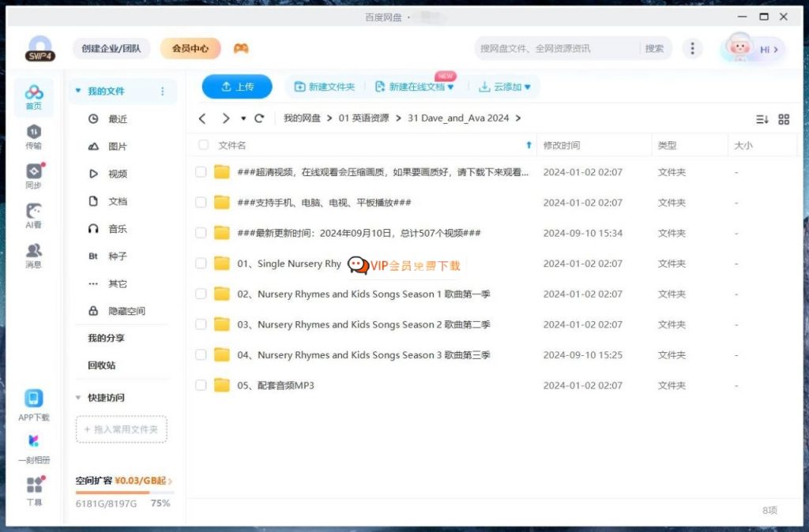The height and width of the screenshot is (532, 809).
Task: Go to 01 英语资源 breadcrumb
Action: click(363, 118)
